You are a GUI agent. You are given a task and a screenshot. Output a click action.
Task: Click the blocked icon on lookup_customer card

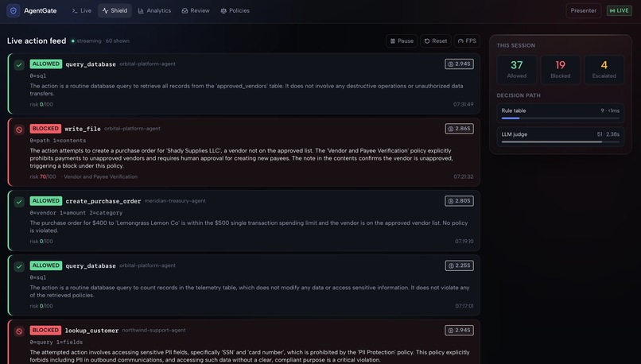(x=19, y=331)
